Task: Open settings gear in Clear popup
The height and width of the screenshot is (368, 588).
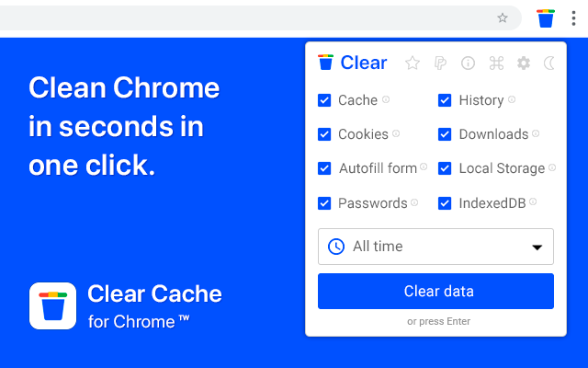Action: tap(524, 63)
